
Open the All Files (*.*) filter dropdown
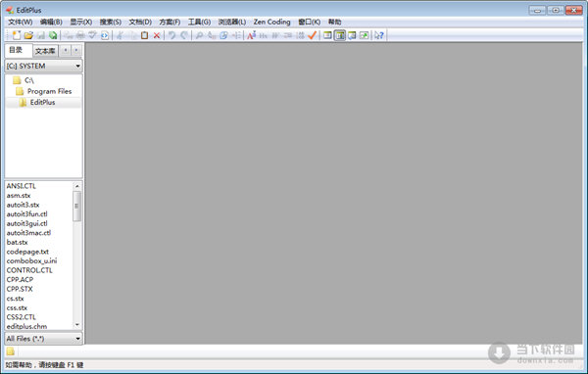pyautogui.click(x=44, y=339)
